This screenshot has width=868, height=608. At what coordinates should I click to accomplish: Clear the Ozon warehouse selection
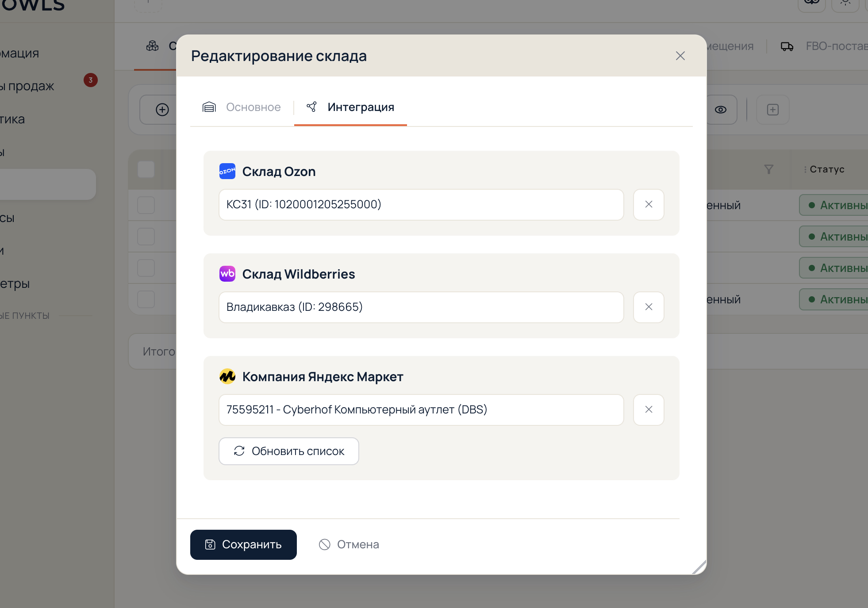(x=649, y=205)
